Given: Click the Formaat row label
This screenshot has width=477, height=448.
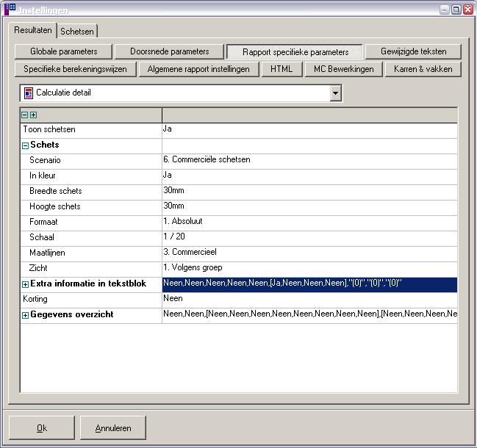Looking at the screenshot, I should coord(43,222).
